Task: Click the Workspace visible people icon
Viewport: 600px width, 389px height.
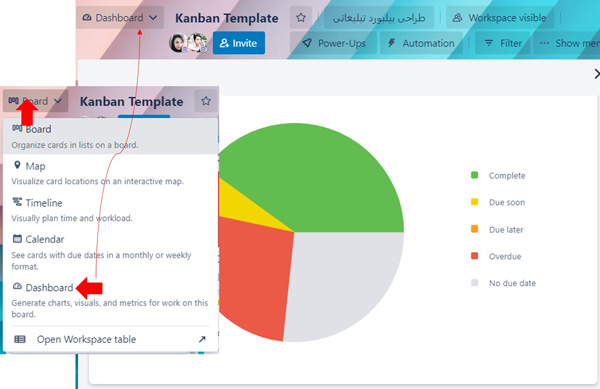Action: pos(457,18)
